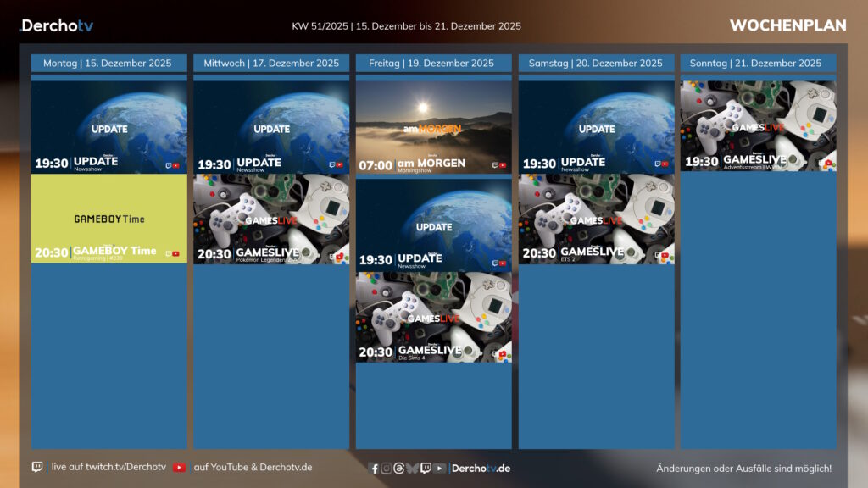Click the YouTube icon beside 'auf YouTube & Derchotv.de'
Viewport: 868px width, 488px height.
[x=180, y=467]
